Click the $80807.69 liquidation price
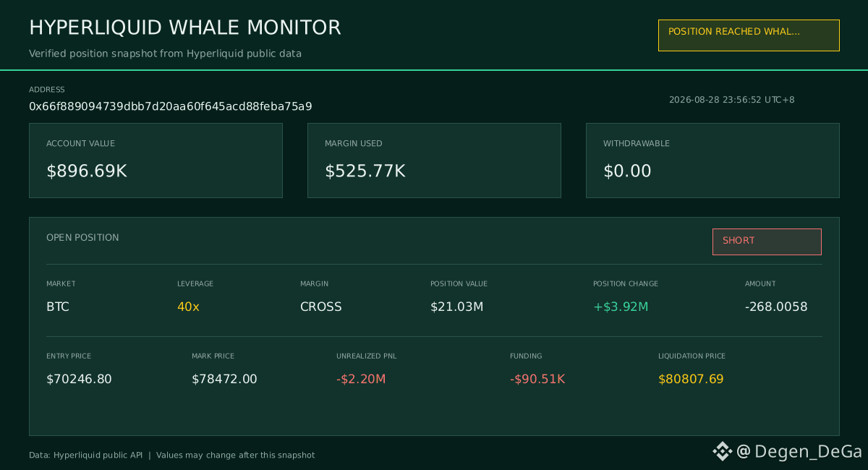Image resolution: width=868 pixels, height=470 pixels. pyautogui.click(x=691, y=379)
